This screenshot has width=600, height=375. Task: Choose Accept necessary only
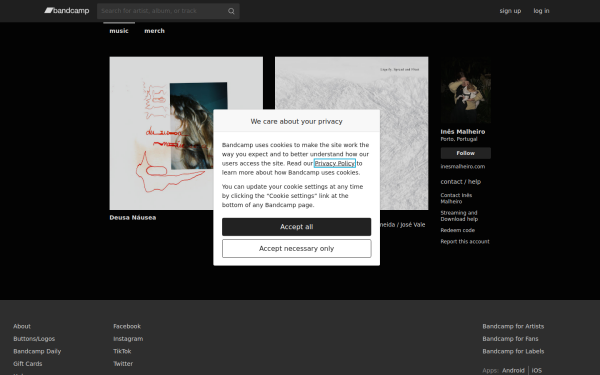[297, 249]
